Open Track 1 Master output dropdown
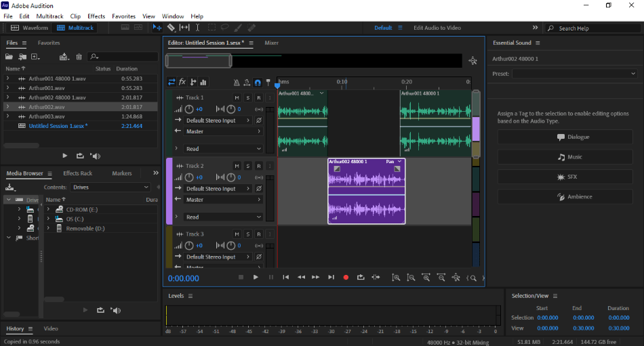Viewport: 644px width, 346px height. pyautogui.click(x=223, y=131)
